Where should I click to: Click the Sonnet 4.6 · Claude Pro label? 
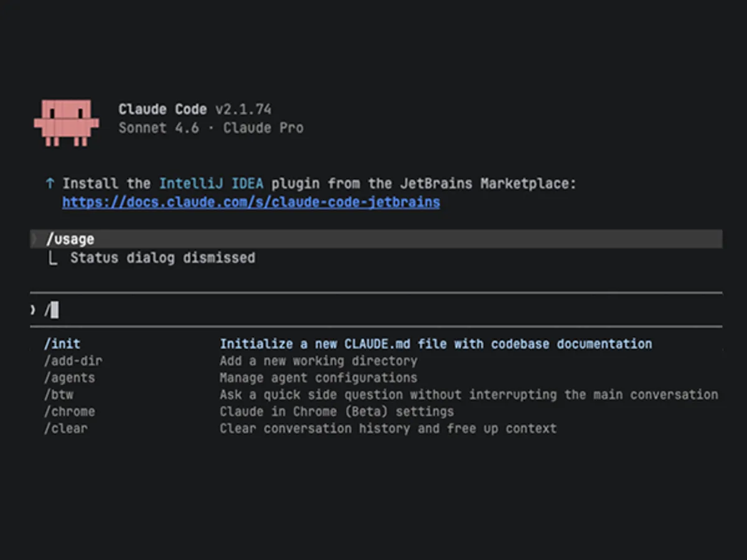click(211, 128)
